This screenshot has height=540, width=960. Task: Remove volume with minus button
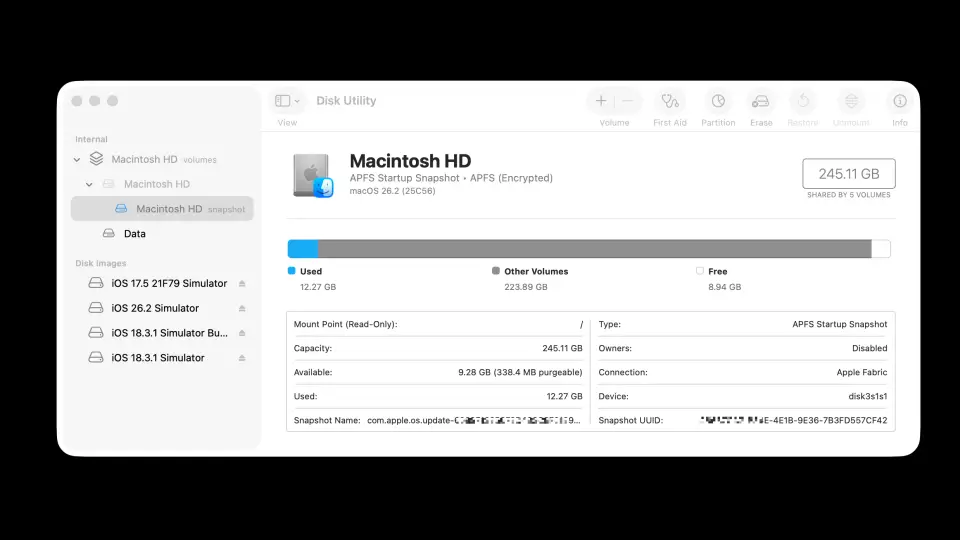[x=628, y=101]
